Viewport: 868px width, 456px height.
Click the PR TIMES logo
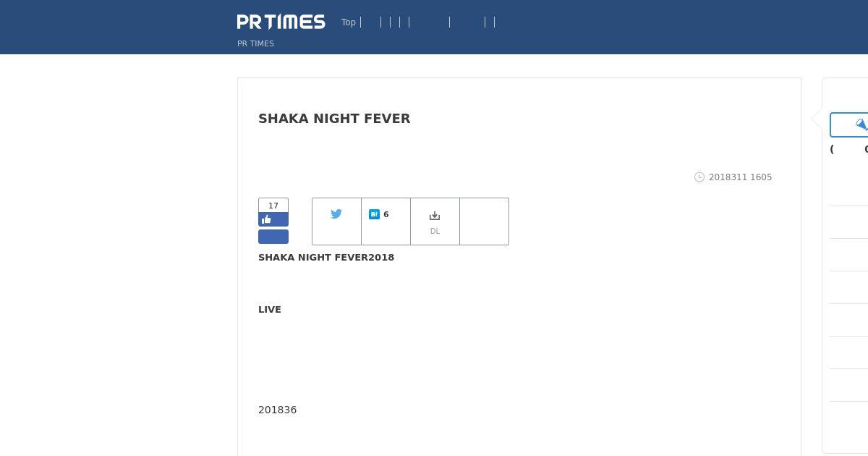pos(281,22)
